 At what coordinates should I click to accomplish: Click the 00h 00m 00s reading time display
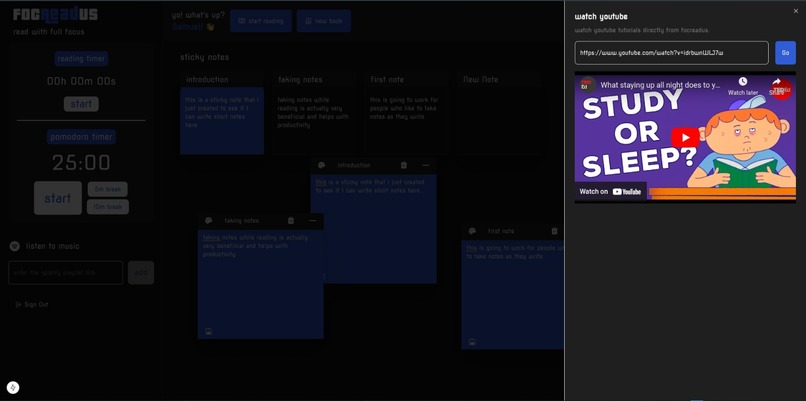point(81,81)
